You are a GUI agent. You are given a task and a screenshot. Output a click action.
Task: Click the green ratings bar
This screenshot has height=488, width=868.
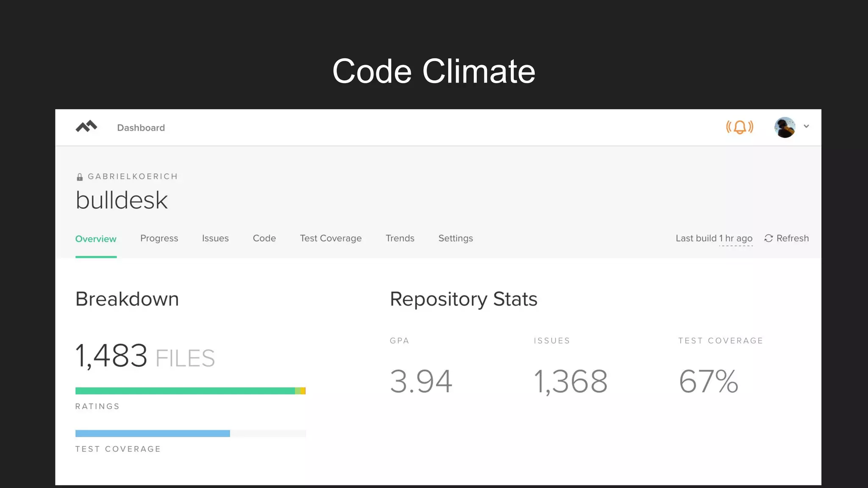(185, 391)
